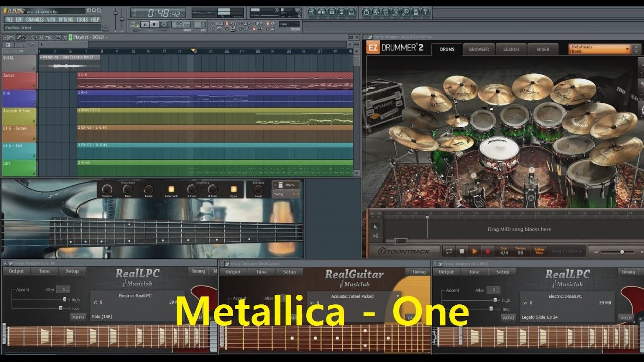The width and height of the screenshot is (644, 362).
Task: Select the Kirk track header
Action: click(19, 98)
